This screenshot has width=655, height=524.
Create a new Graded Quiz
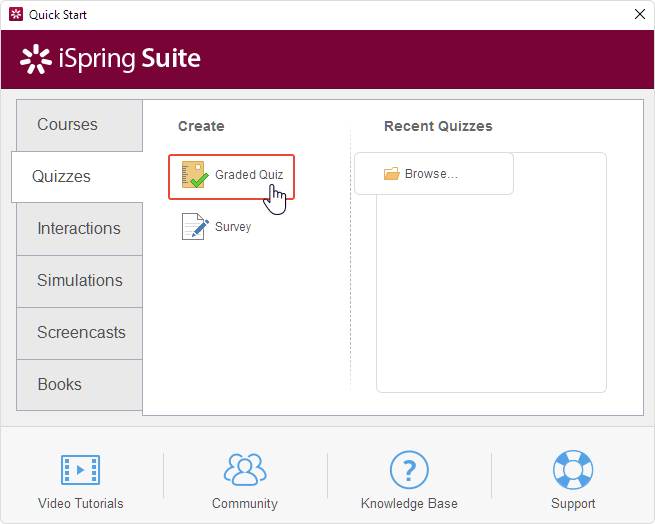(x=231, y=177)
